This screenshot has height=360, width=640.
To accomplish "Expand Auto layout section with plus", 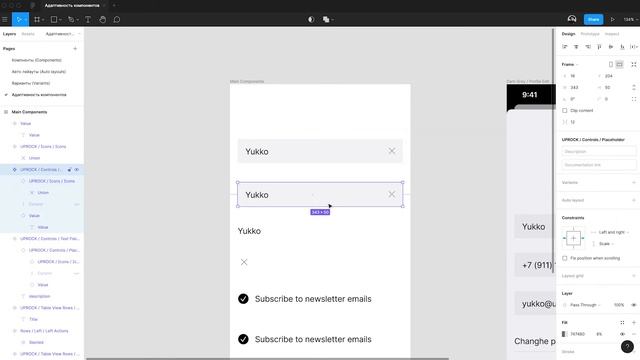I will click(x=633, y=200).
